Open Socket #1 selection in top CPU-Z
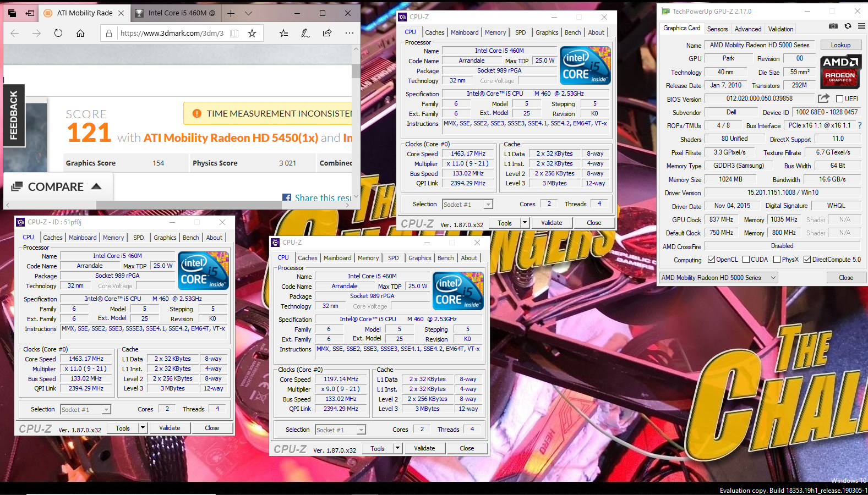 click(x=467, y=205)
